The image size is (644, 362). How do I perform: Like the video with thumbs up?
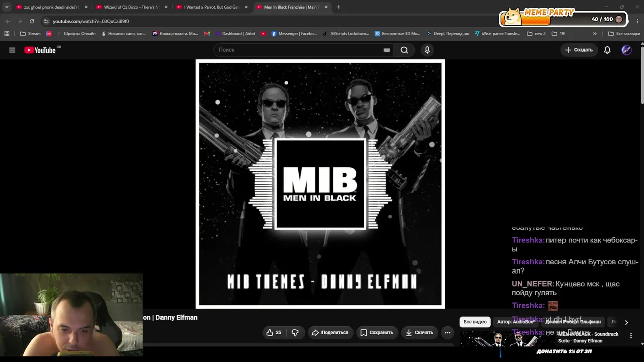pyautogui.click(x=274, y=332)
